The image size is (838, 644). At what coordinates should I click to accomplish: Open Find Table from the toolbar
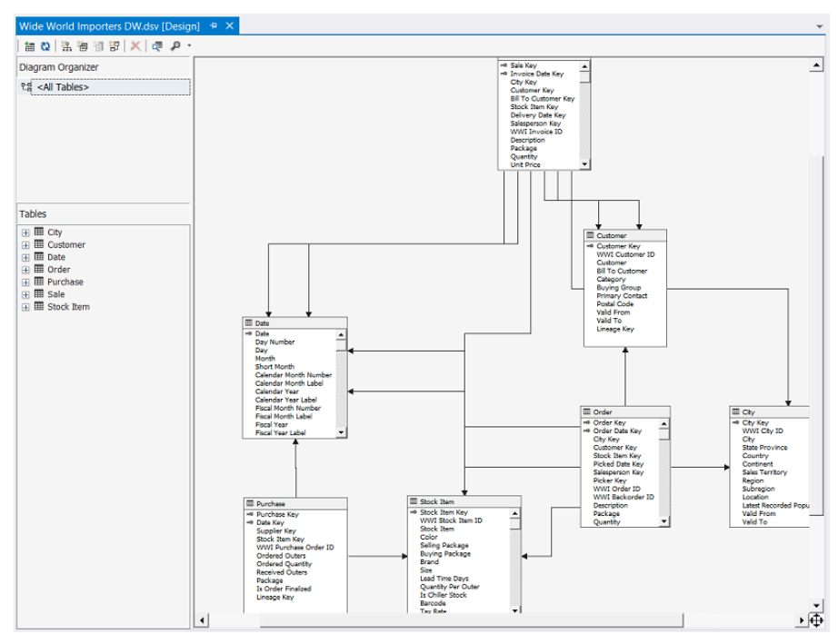coord(157,46)
